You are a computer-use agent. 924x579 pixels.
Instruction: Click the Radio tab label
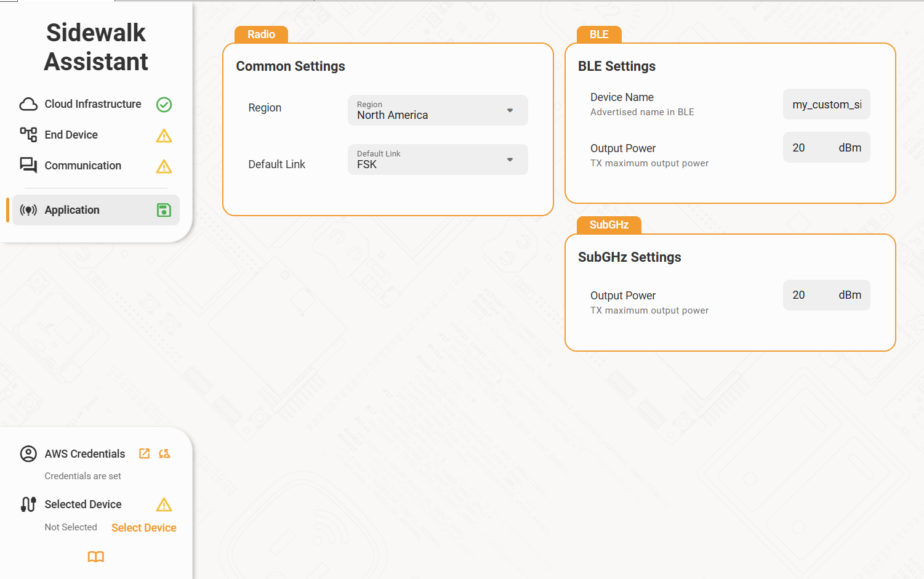point(261,34)
